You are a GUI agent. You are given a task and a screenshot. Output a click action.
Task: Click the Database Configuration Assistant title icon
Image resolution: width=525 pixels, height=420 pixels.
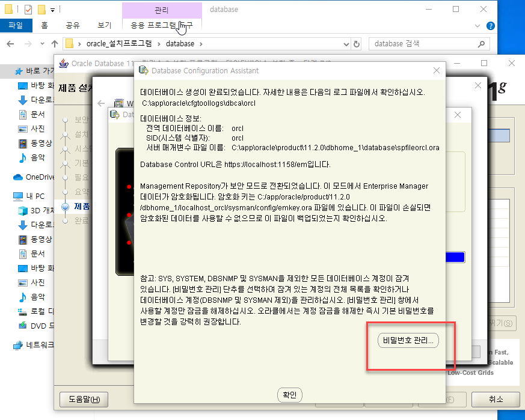143,70
